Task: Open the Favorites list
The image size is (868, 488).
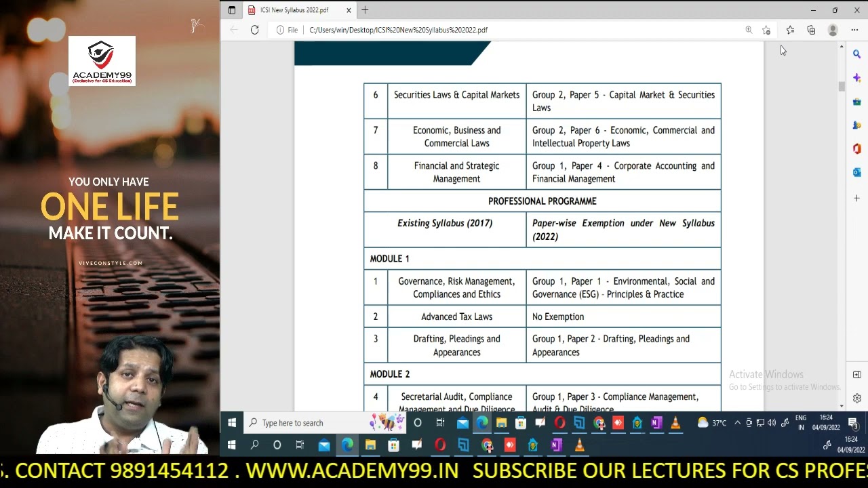Action: click(x=790, y=30)
